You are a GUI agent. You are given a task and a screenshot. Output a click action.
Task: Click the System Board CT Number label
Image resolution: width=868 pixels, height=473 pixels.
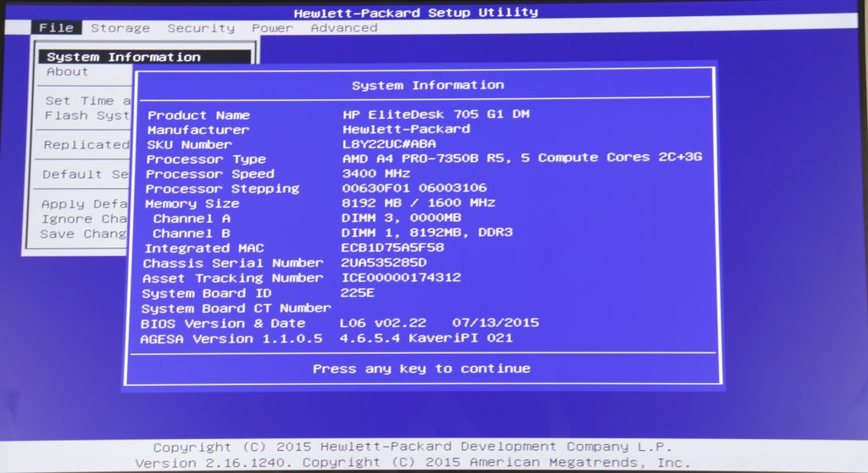coord(236,309)
